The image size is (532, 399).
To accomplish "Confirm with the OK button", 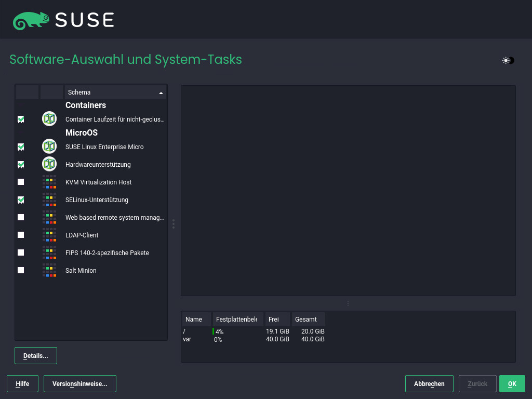I will coord(512,384).
